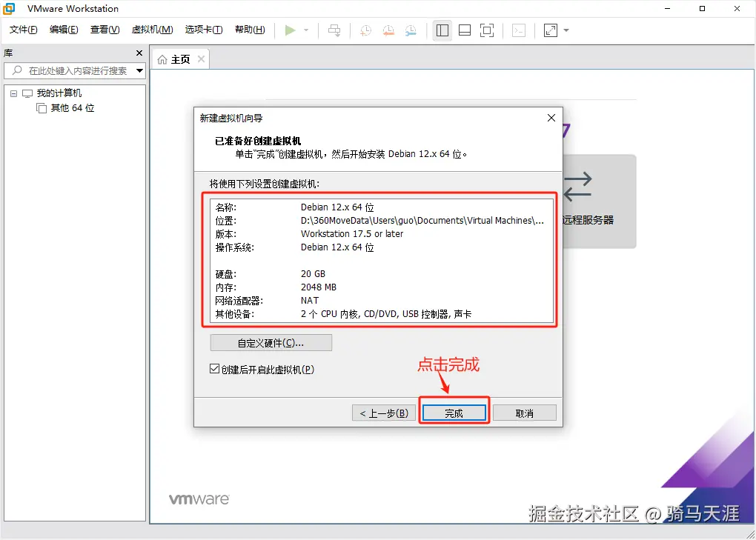Viewport: 756px width, 540px height.
Task: Click the 取消 cancel button
Action: (525, 413)
